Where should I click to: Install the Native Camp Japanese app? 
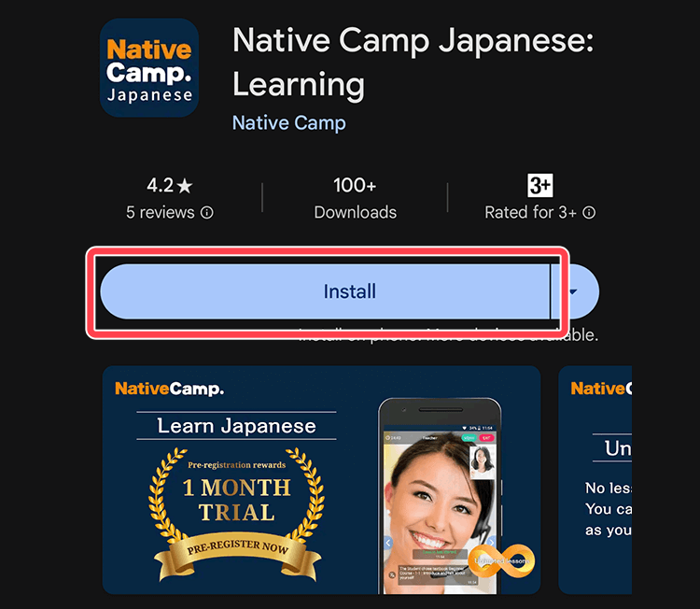tap(326, 291)
